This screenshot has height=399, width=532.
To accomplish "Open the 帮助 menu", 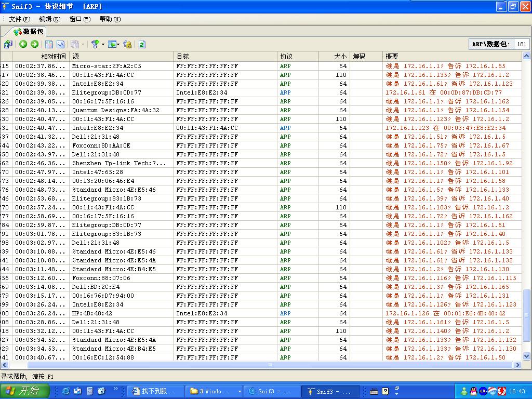I will (x=110, y=19).
